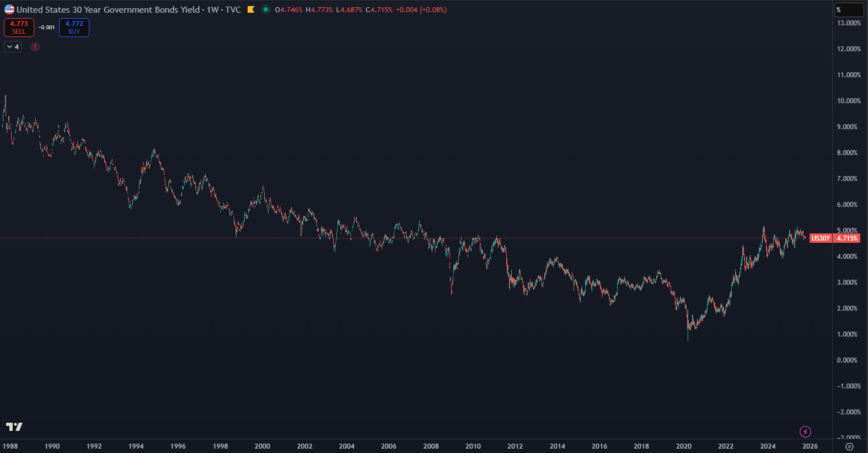Click the 10.000% level on price scale
The image size is (868, 453).
[848, 101]
